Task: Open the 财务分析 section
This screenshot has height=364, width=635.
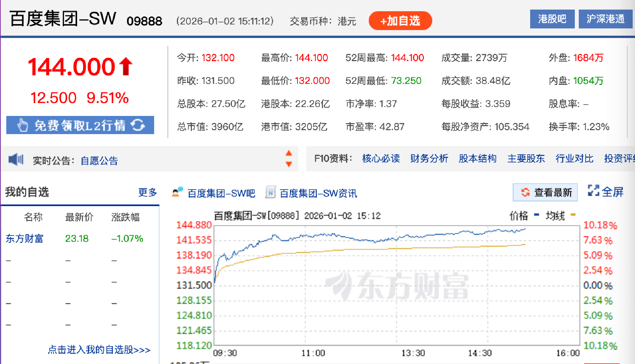Action: coord(429,159)
